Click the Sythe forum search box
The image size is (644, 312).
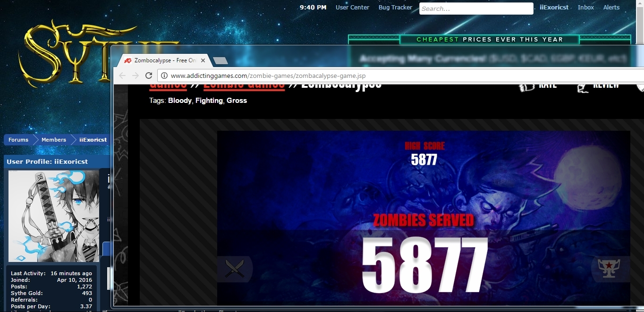point(476,8)
